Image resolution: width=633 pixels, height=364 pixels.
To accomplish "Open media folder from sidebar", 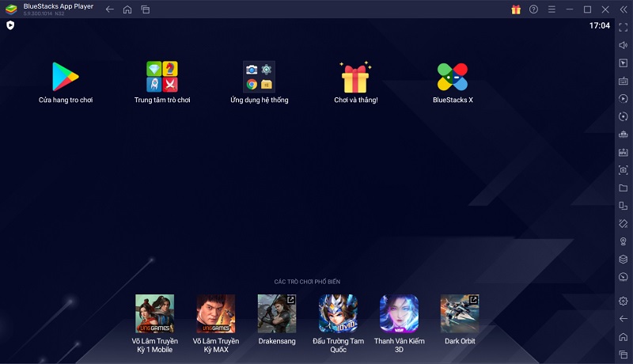I will pyautogui.click(x=624, y=188).
